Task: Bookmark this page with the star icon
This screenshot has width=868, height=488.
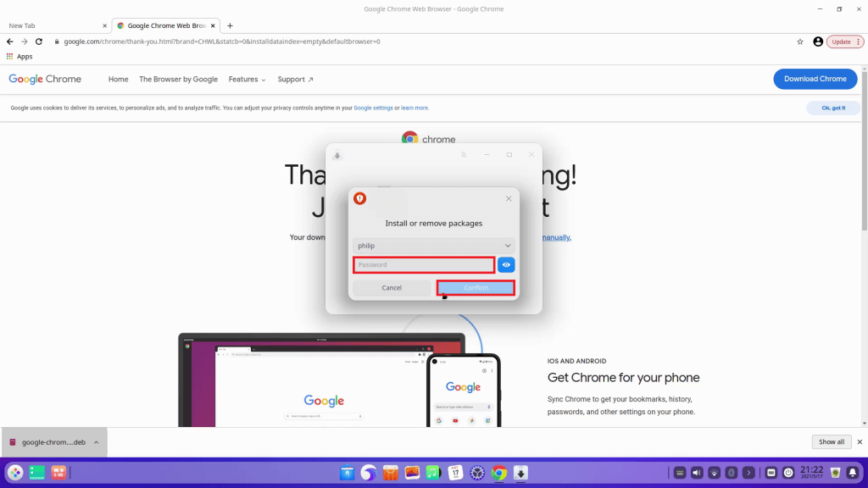Action: [800, 42]
